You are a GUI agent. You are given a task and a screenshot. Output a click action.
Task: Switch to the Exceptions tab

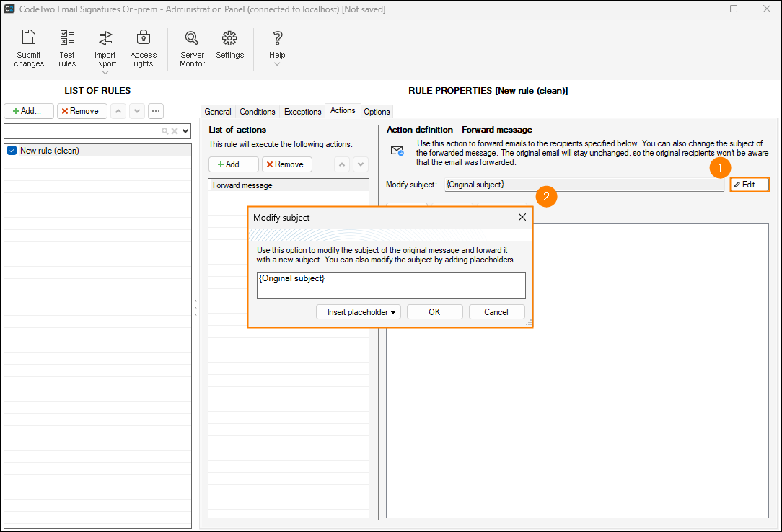302,112
